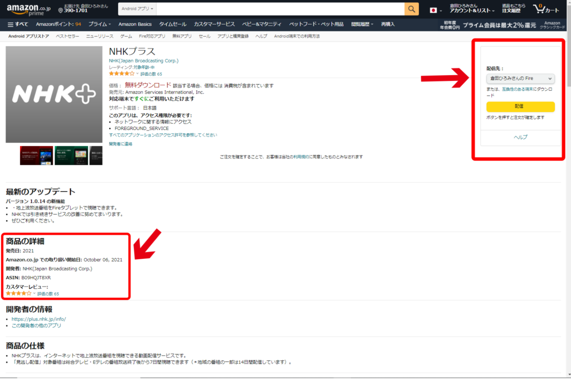Screen dimensions: 571x392
Task: Open タイムセール in nav bar
Action: (173, 25)
